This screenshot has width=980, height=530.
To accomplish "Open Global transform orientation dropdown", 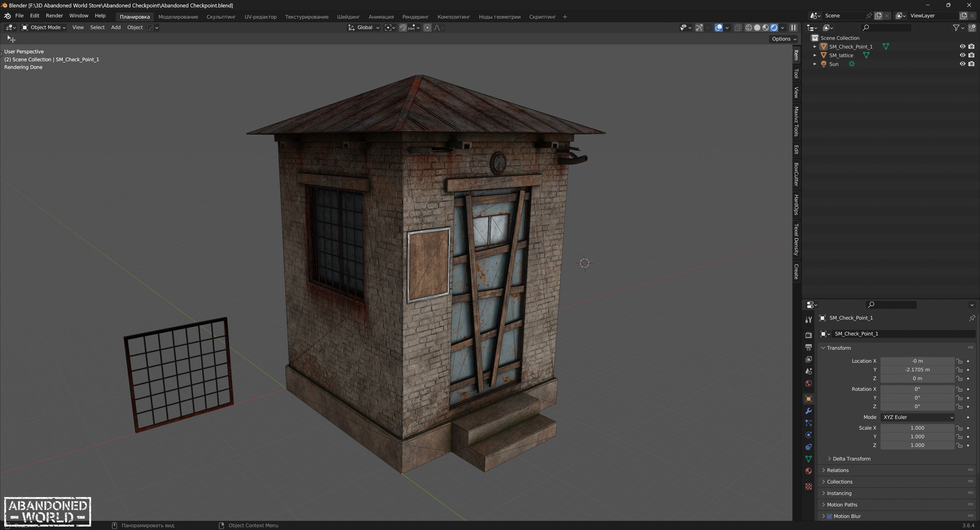I will click(x=364, y=28).
